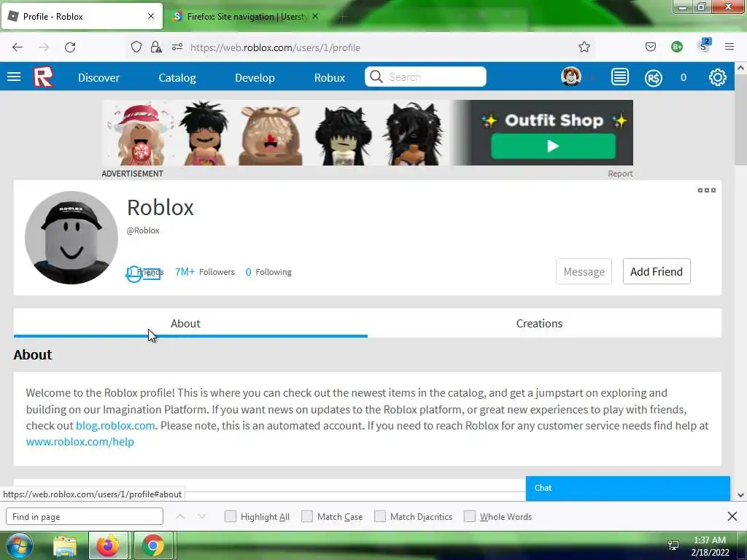Bookmark this page with the star icon
The image size is (747, 560).
click(x=584, y=47)
